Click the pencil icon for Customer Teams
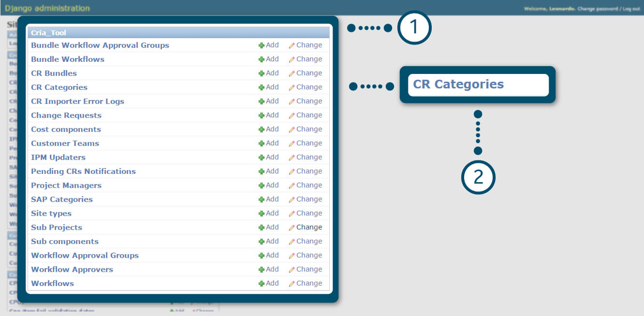The height and width of the screenshot is (316, 644). pos(292,144)
